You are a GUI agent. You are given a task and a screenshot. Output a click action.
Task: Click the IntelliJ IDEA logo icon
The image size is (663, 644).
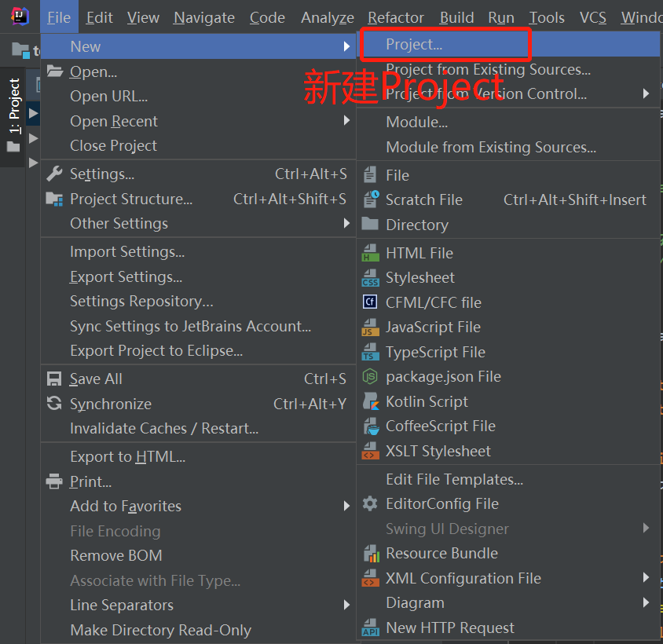click(20, 16)
